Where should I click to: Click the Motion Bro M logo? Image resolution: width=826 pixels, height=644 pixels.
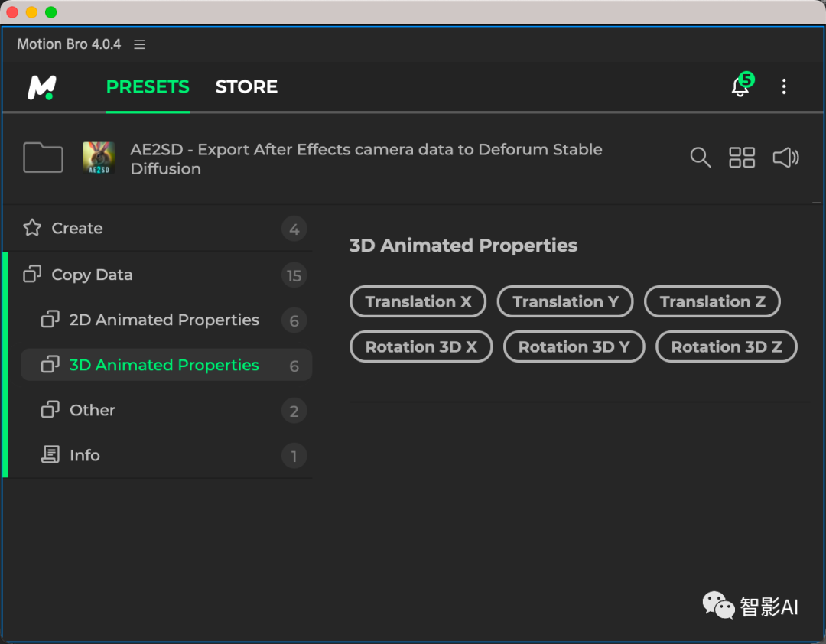[41, 87]
